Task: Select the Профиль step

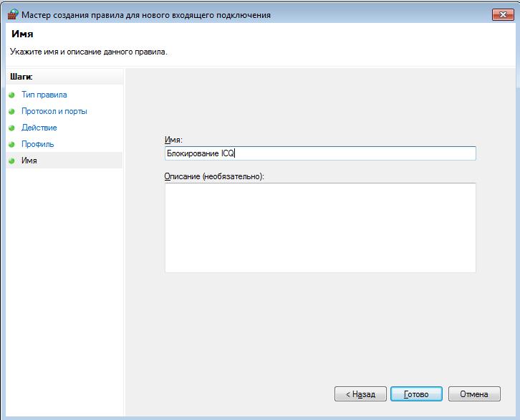Action: pyautogui.click(x=37, y=144)
